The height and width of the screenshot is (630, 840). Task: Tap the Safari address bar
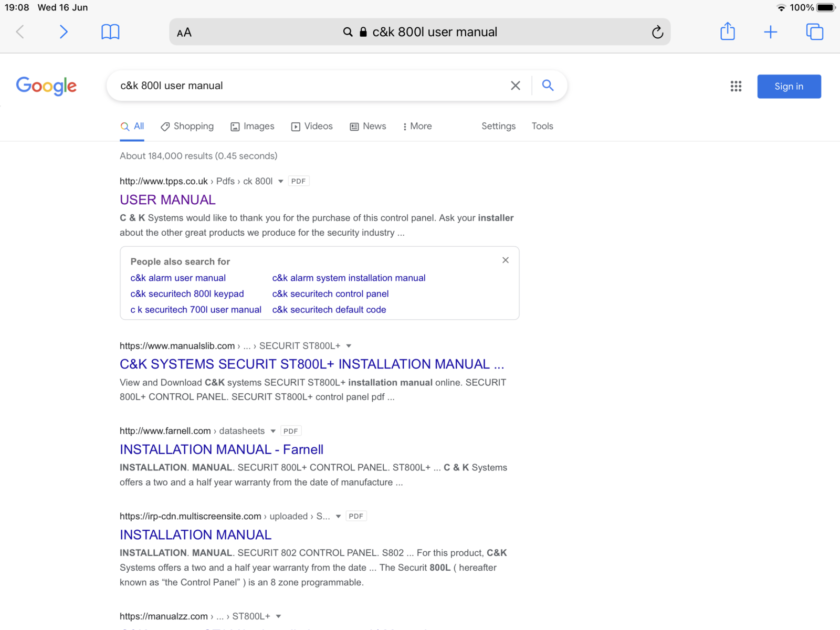[x=419, y=32]
